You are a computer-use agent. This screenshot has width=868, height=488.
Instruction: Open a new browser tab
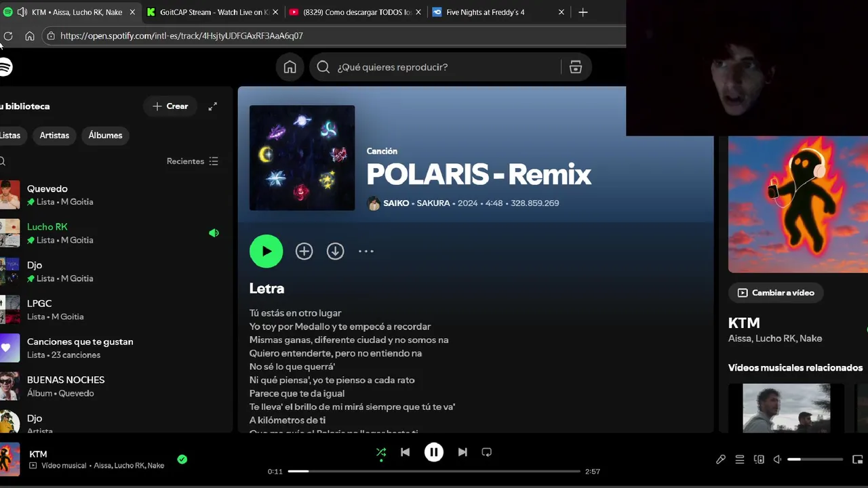click(x=583, y=12)
